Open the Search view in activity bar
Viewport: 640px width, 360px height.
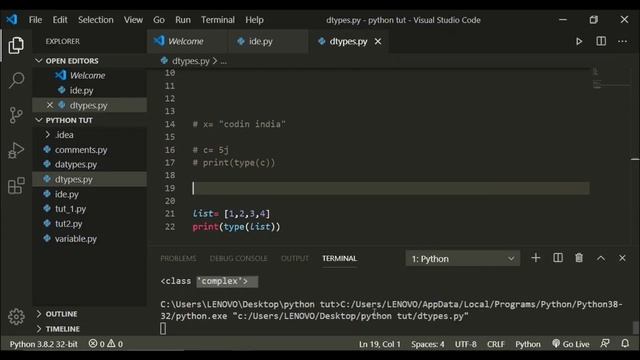16,80
